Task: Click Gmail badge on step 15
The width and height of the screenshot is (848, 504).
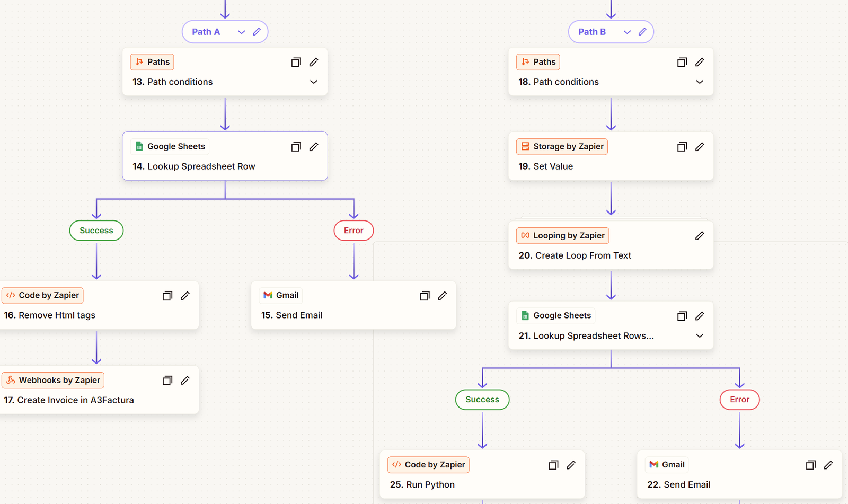Action: tap(281, 295)
